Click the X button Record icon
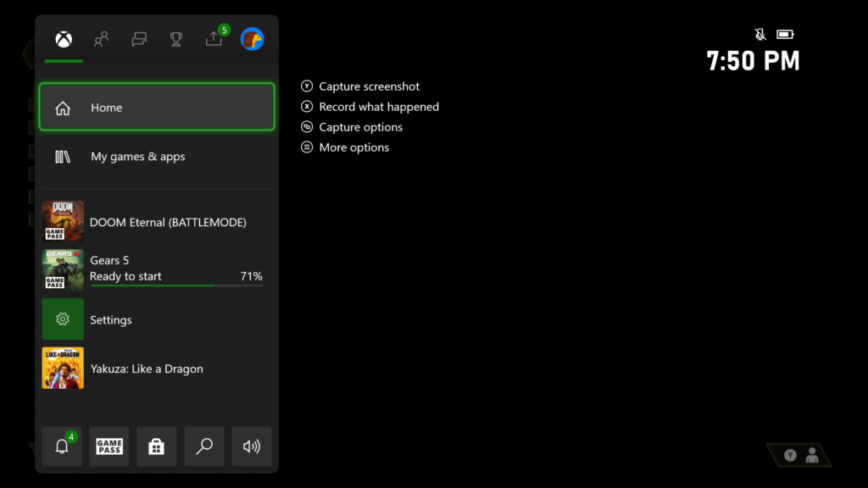Viewport: 868px width, 488px height. tap(307, 106)
